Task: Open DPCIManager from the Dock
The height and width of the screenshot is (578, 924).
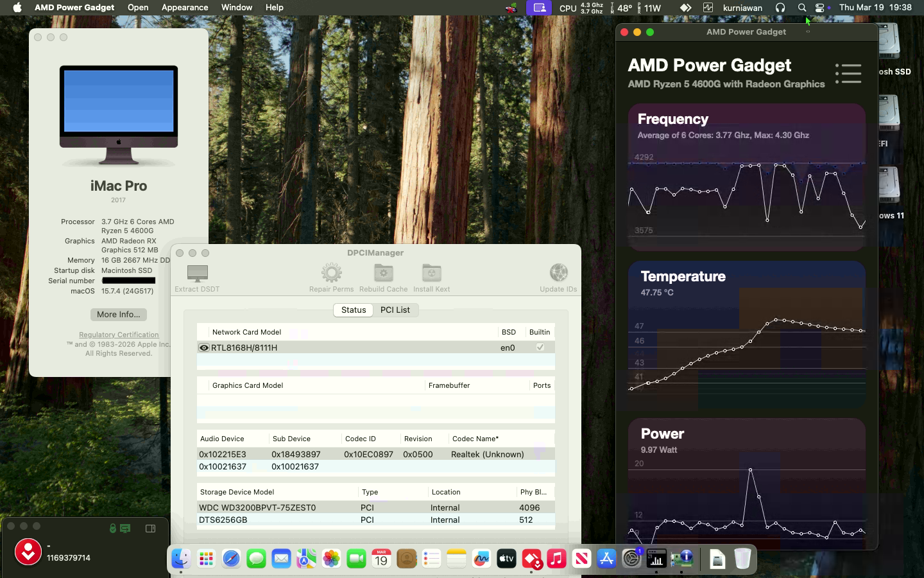Action: pos(681,559)
